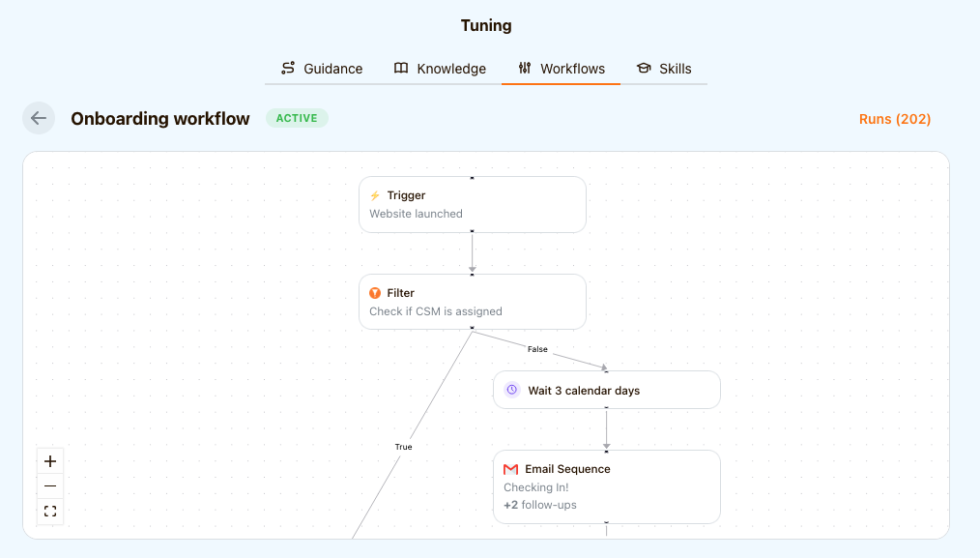This screenshot has width=980, height=558.
Task: Open the Guidance tab
Action: [322, 69]
